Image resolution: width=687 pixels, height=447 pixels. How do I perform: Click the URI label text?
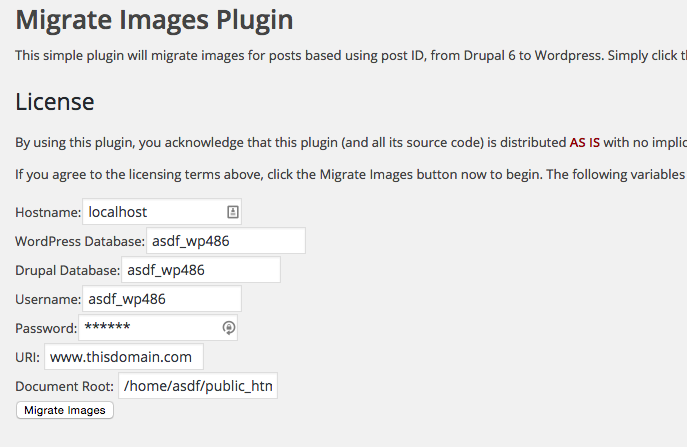coord(28,358)
